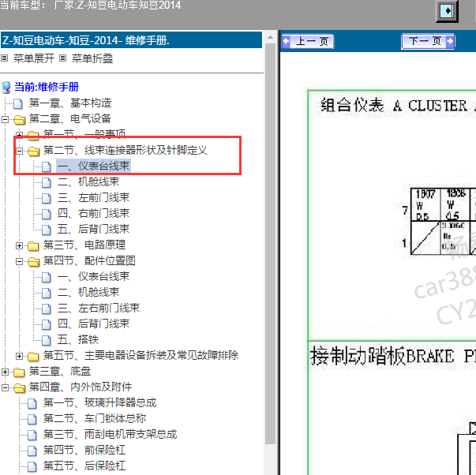Click the 菜单折叠 collapse icon
The width and height of the screenshot is (476, 475).
pos(62,58)
